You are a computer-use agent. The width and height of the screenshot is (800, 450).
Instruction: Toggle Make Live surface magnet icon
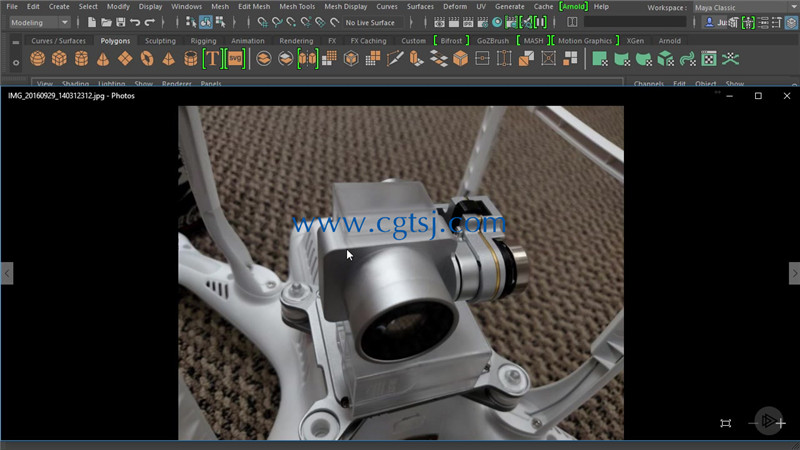coord(335,22)
